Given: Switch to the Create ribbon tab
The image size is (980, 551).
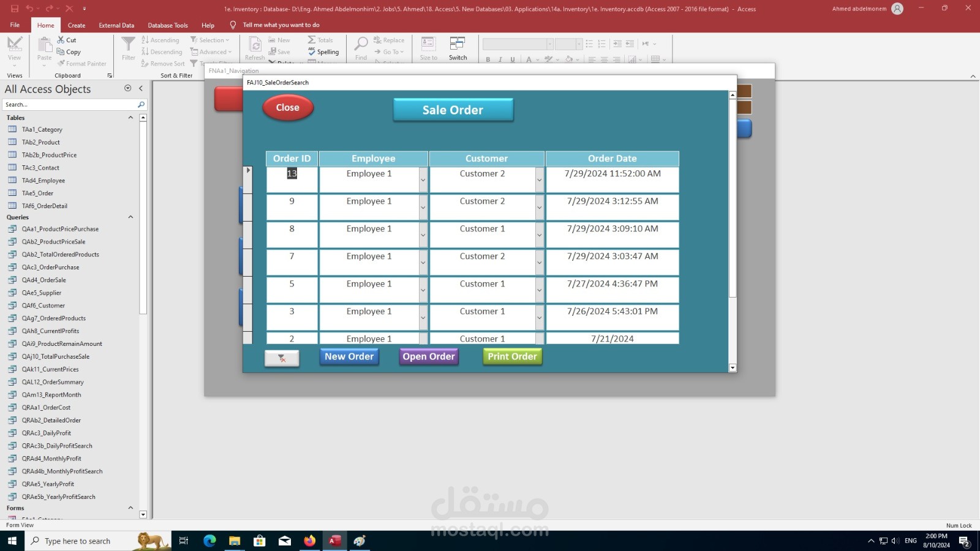Looking at the screenshot, I should click(x=77, y=25).
